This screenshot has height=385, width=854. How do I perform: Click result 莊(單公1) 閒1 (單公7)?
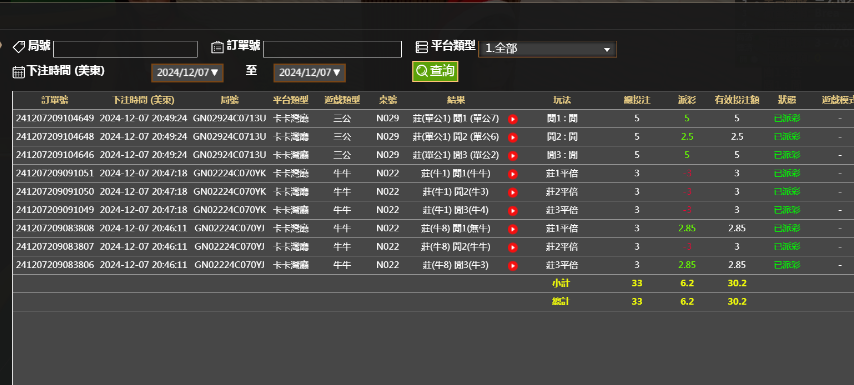click(456, 118)
